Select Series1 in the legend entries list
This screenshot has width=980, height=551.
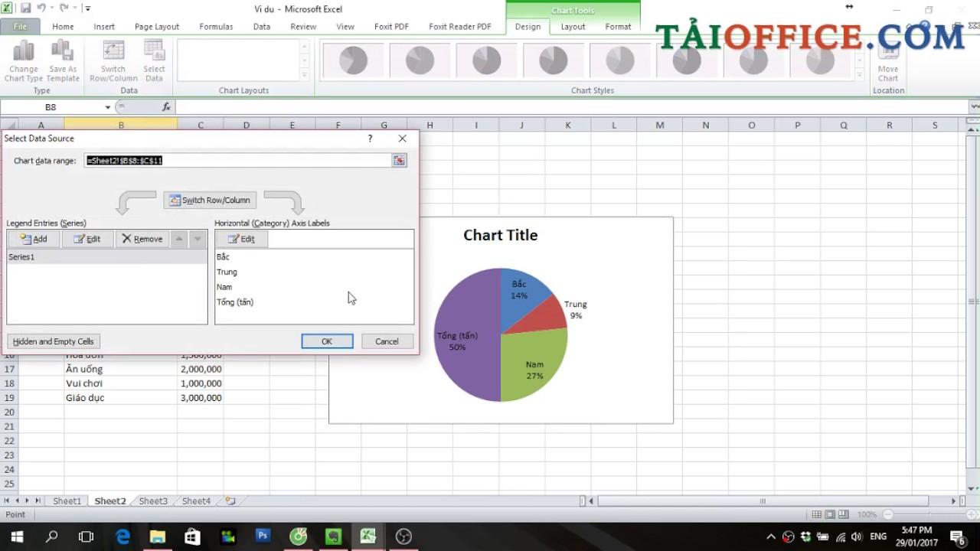[107, 257]
